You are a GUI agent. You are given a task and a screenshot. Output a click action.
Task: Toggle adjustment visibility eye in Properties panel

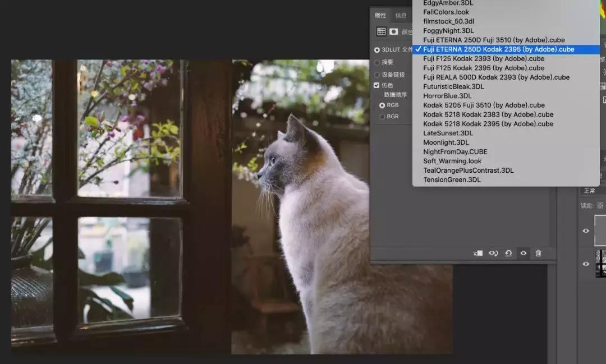(x=524, y=253)
